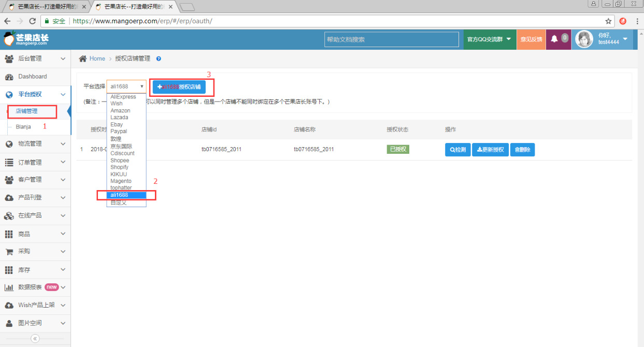Open Blanja in the sidebar submenu
Screen dimensions: 644x347
point(23,127)
